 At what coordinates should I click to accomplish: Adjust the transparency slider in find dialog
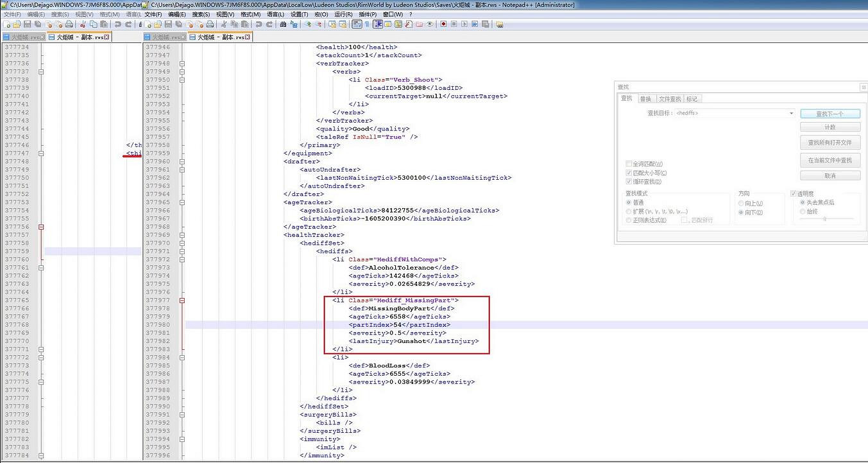click(x=825, y=219)
